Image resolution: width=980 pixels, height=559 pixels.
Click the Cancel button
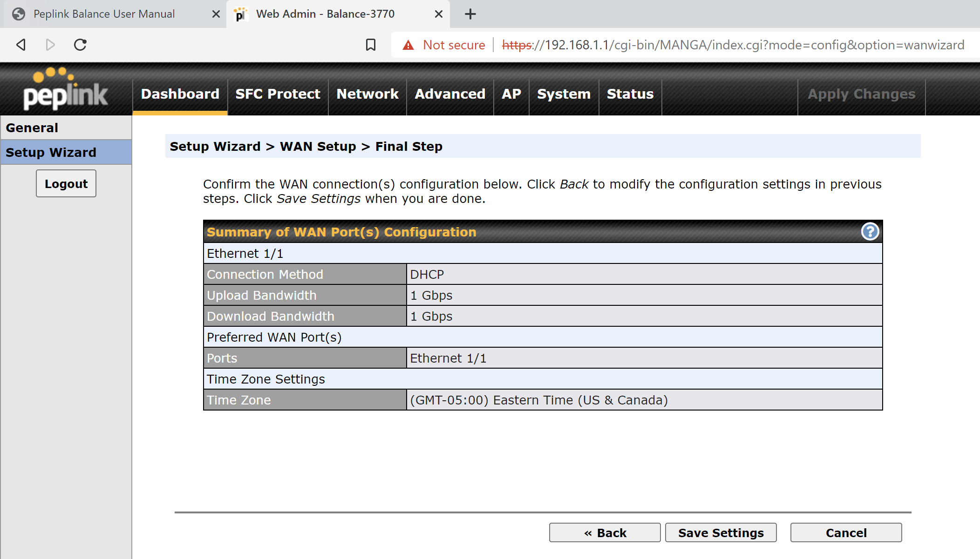point(847,533)
